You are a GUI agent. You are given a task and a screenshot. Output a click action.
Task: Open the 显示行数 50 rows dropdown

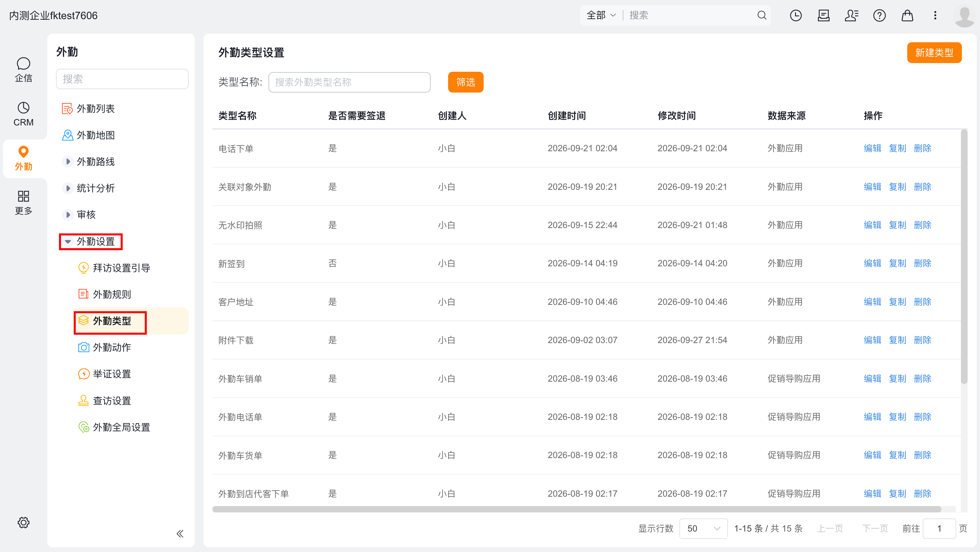703,529
